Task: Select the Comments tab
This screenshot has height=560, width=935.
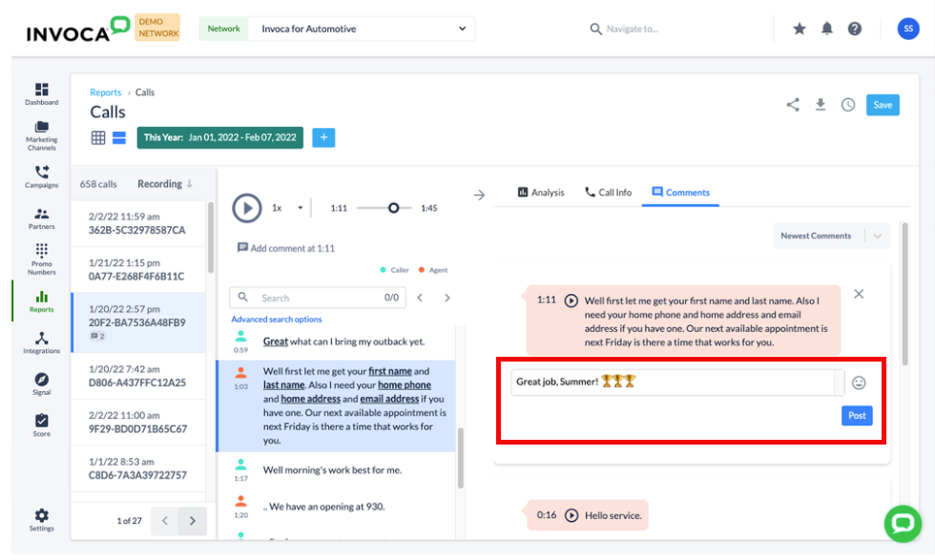Action: [680, 192]
